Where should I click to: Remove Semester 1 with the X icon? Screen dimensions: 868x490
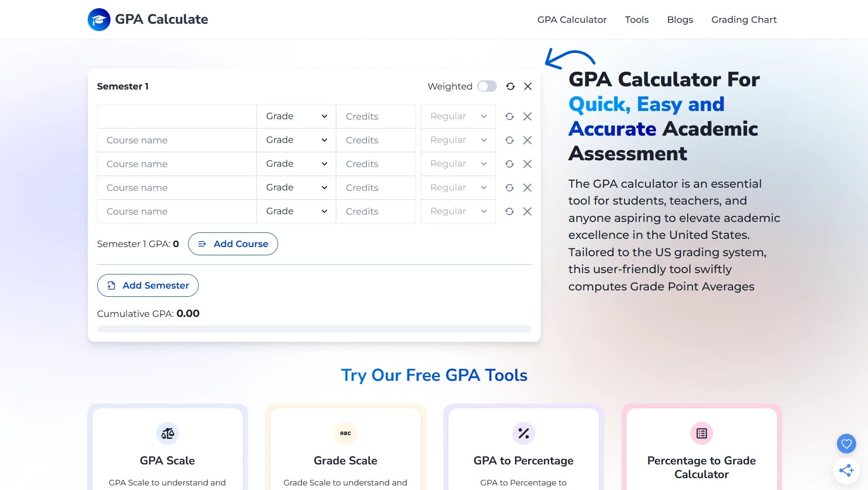pos(528,86)
